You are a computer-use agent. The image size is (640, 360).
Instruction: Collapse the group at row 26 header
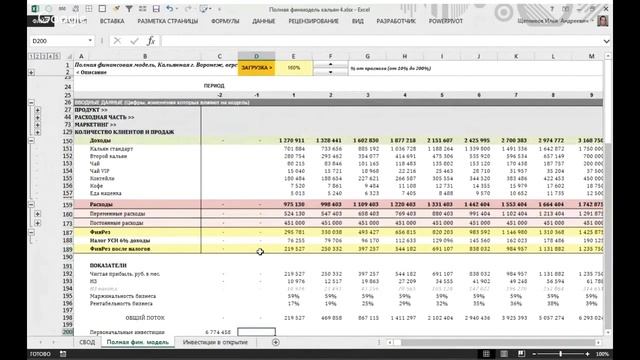click(x=31, y=102)
